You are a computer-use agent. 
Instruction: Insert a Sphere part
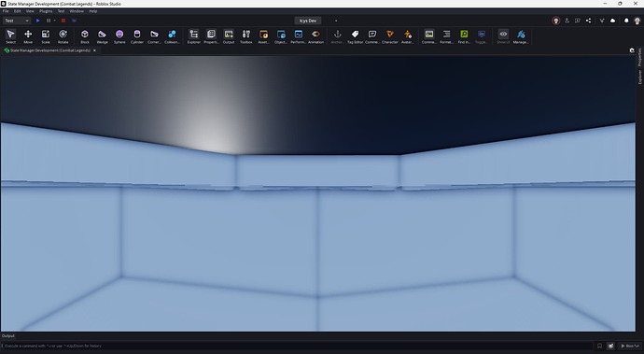pos(119,36)
